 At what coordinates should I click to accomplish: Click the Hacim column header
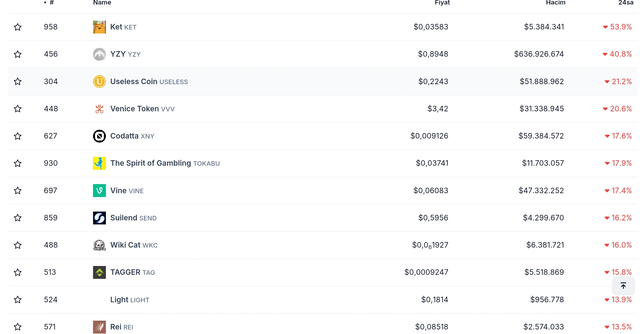(555, 3)
